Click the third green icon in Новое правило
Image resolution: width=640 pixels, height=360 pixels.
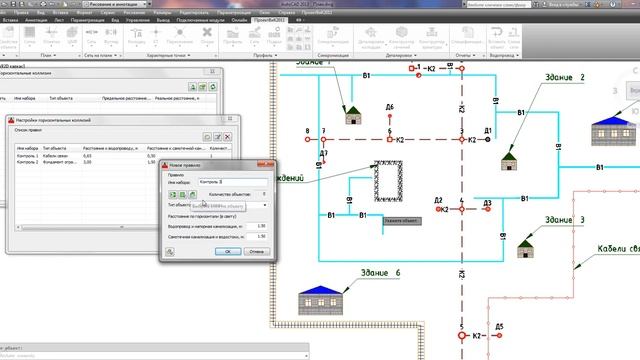[193, 195]
